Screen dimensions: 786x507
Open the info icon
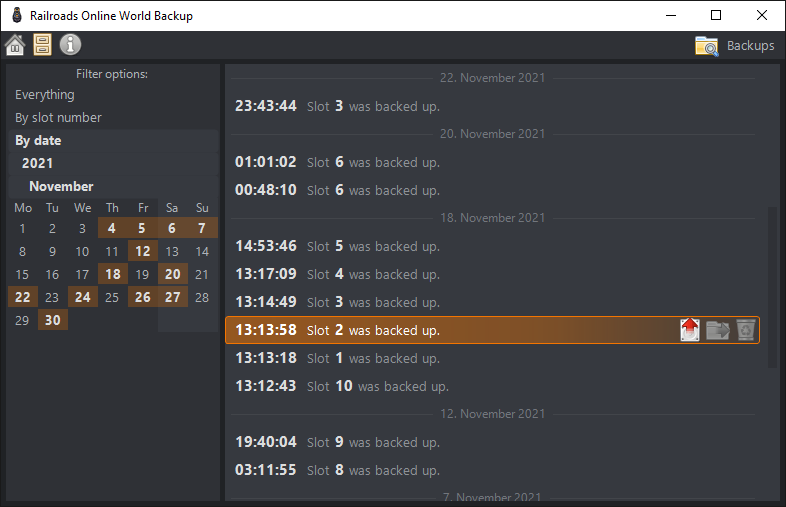coord(70,45)
